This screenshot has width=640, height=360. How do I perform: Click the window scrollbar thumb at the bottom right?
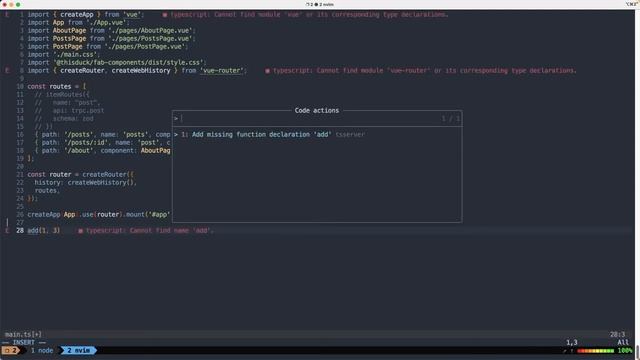point(637,352)
